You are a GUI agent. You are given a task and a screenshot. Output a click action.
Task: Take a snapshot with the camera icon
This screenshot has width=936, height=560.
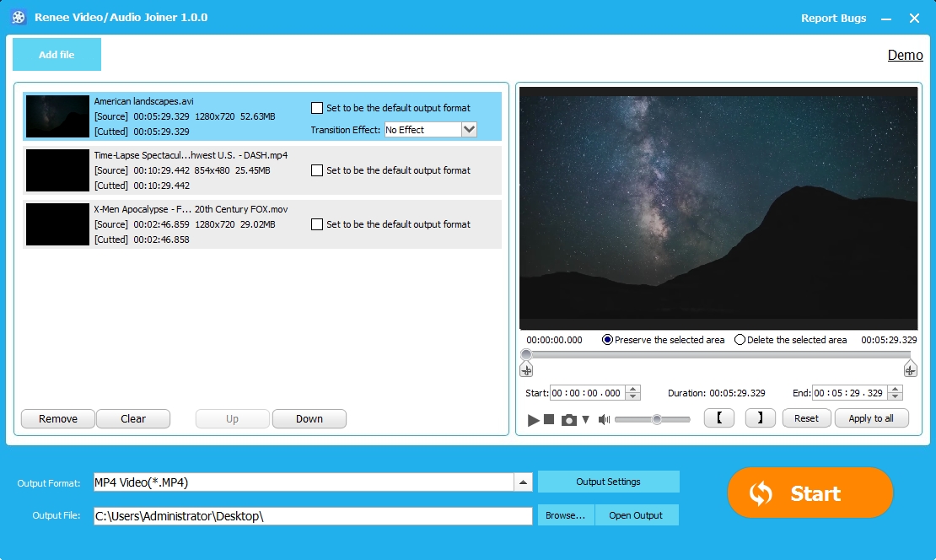(569, 420)
